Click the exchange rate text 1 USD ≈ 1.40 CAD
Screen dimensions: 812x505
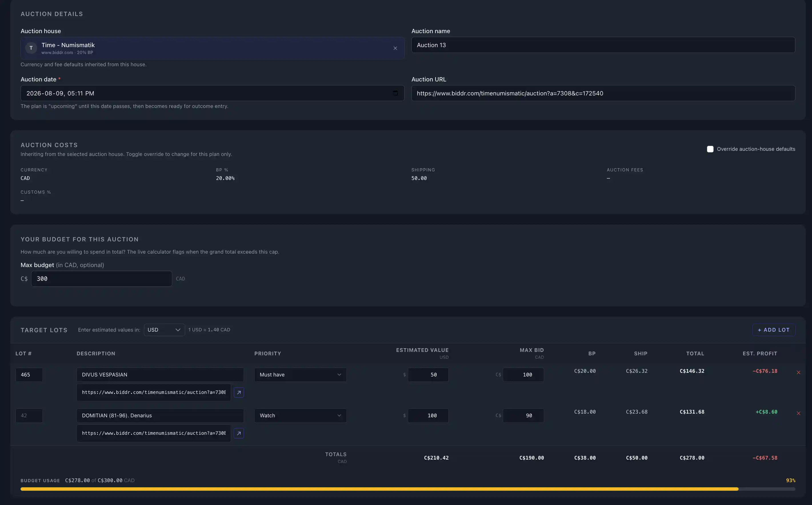coord(209,330)
